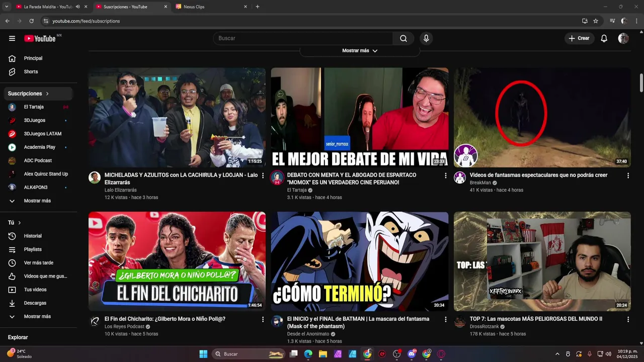Open DrossRotzank channel avatar
This screenshot has height=362, width=644.
tap(460, 321)
